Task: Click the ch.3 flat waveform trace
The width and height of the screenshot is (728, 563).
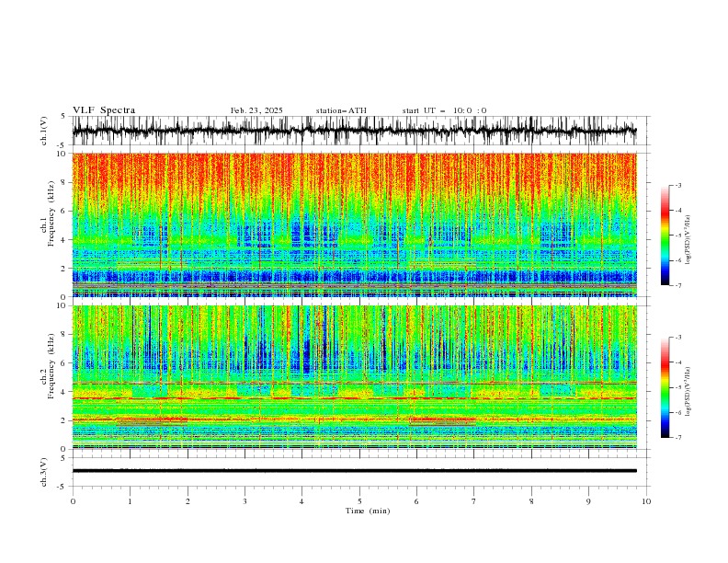Action: 354,471
